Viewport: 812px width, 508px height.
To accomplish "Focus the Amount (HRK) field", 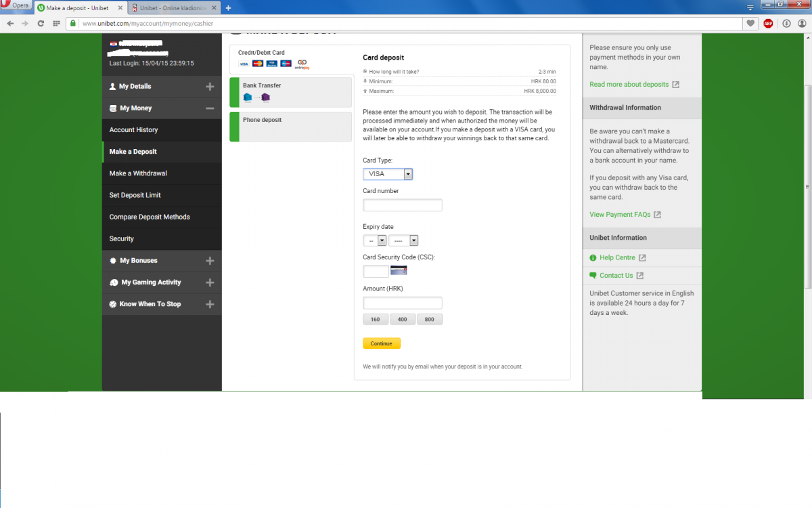I will pyautogui.click(x=403, y=303).
